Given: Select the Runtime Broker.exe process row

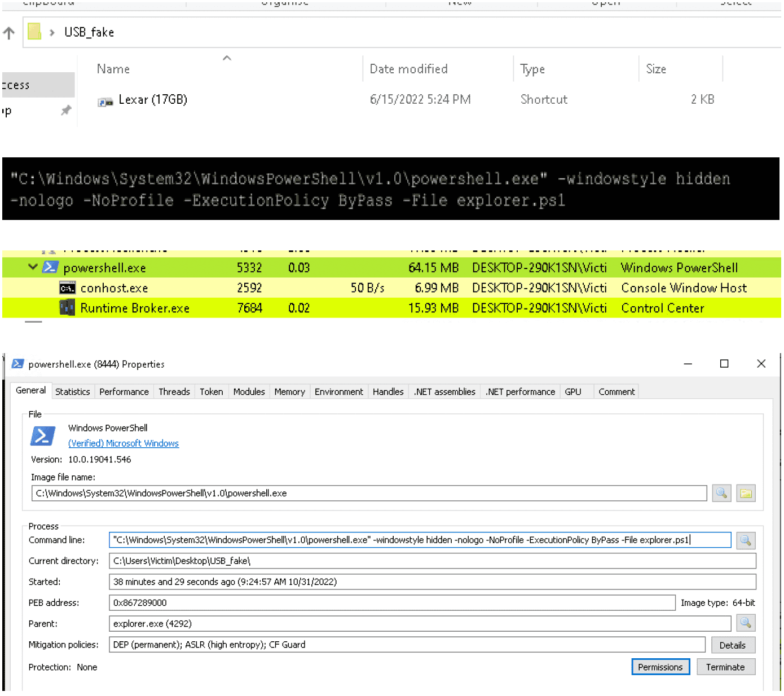Looking at the screenshot, I should [135, 309].
